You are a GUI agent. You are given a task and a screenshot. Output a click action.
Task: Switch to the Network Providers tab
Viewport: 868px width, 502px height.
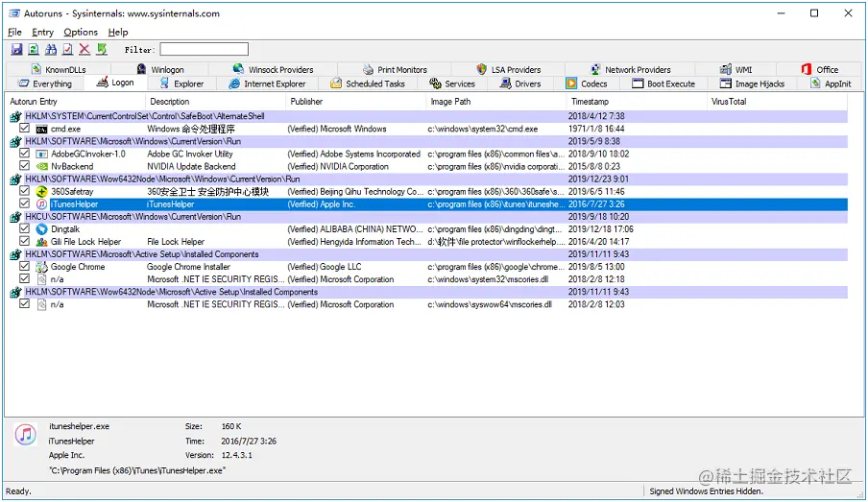(631, 69)
